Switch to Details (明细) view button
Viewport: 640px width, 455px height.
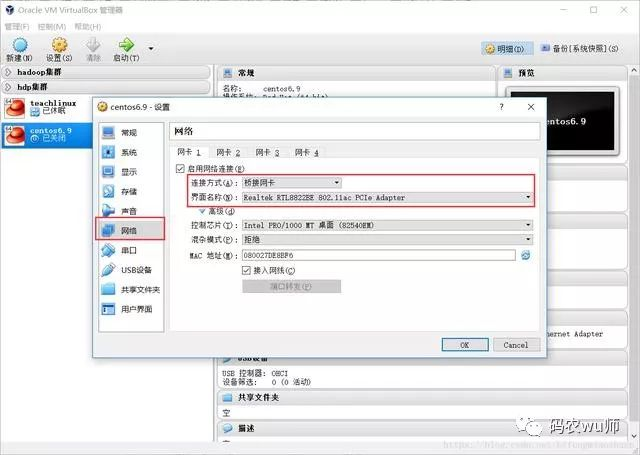[x=507, y=49]
